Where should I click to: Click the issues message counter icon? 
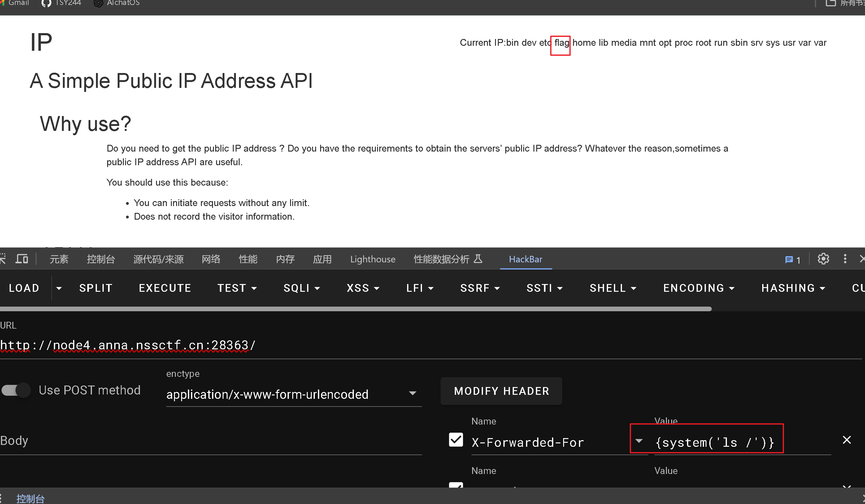[x=792, y=260]
